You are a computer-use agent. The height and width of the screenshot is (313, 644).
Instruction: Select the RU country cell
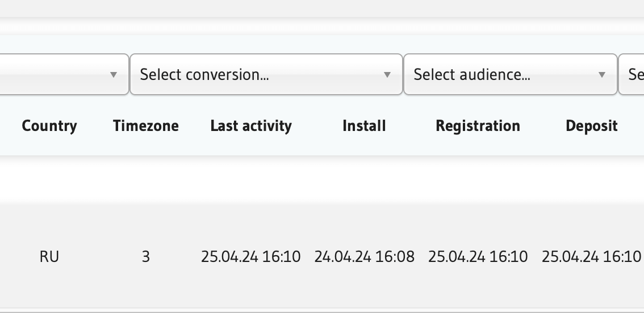pos(49,257)
